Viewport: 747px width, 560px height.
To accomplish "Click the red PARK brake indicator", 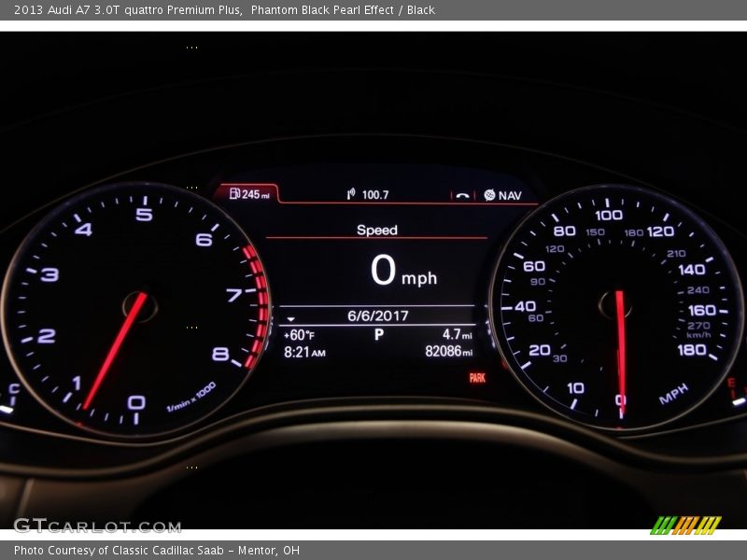I will point(477,378).
